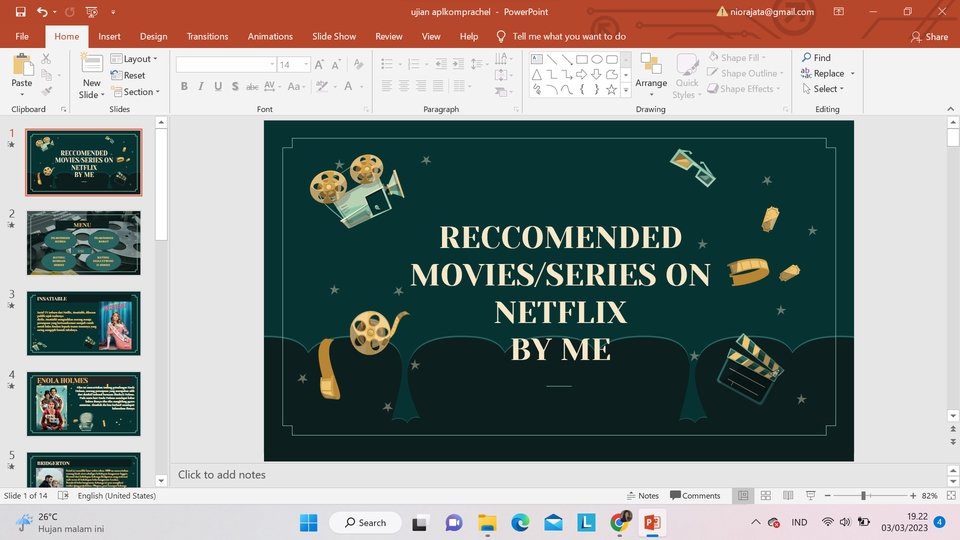
Task: Choose the triangle shape in gallery
Action: coord(536,75)
